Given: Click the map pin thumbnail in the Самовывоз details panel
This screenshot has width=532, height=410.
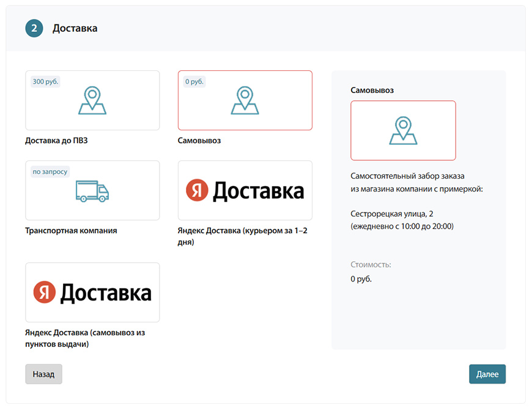Looking at the screenshot, I should 403,130.
